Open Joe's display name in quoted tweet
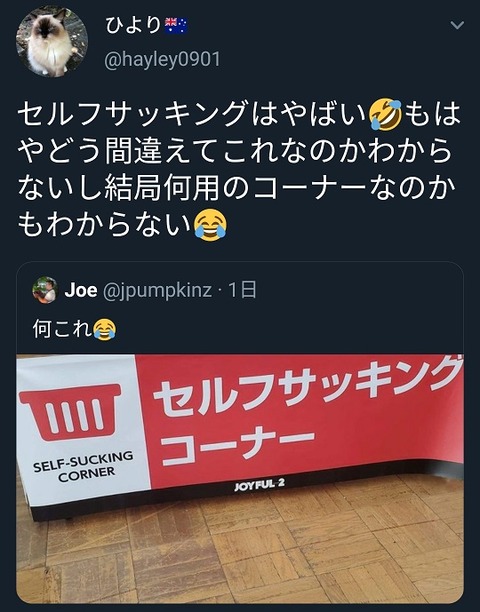Viewport: 480px width, 612px height. (x=81, y=290)
